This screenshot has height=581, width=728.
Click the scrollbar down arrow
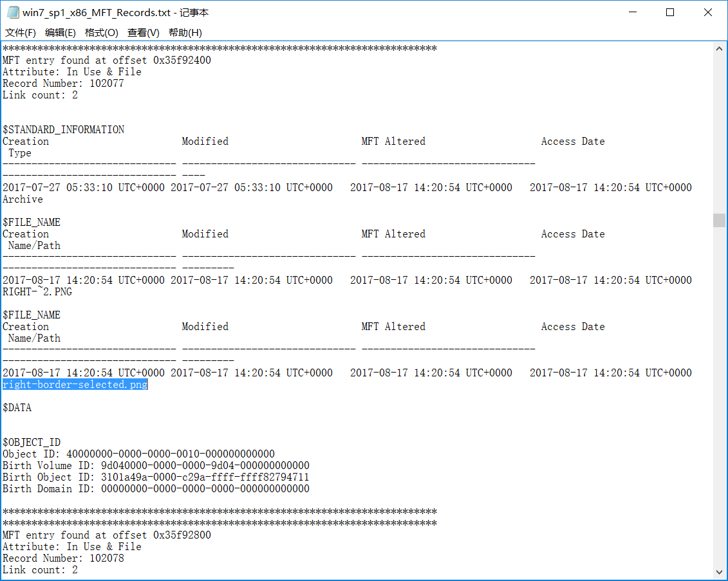719,571
